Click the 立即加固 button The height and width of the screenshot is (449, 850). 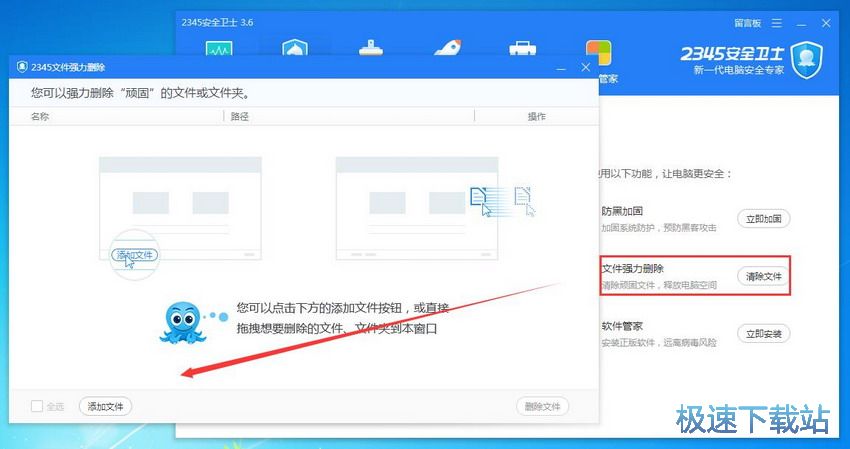pos(763,219)
